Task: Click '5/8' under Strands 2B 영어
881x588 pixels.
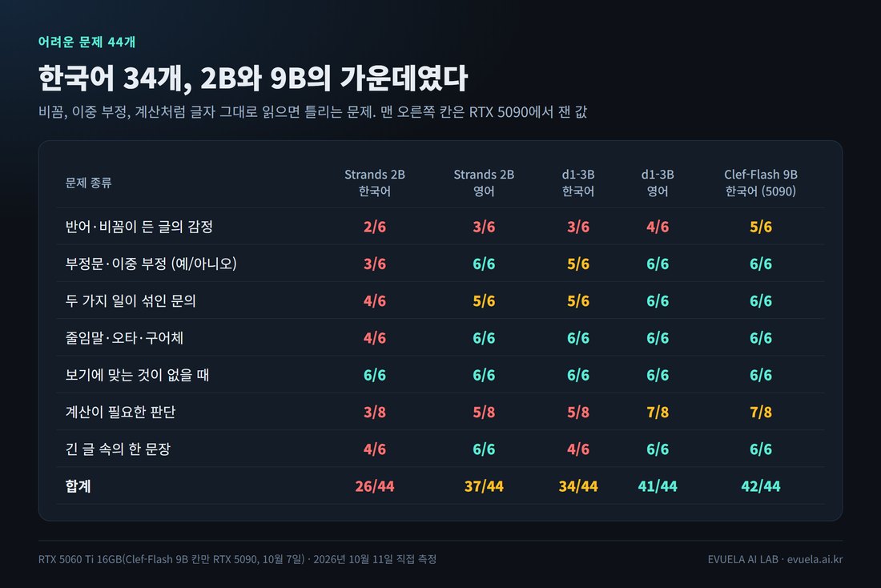Action: coord(484,412)
